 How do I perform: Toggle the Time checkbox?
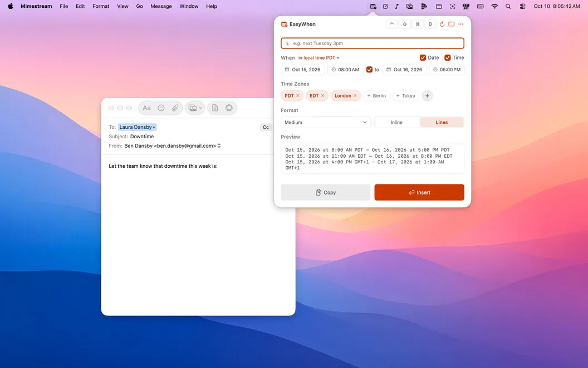tap(447, 57)
